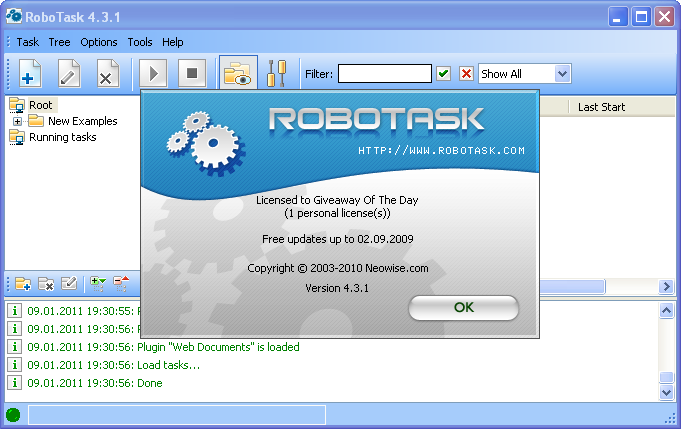Clear the filter with the red X
Screen dimensions: 681x429
[x=466, y=74]
